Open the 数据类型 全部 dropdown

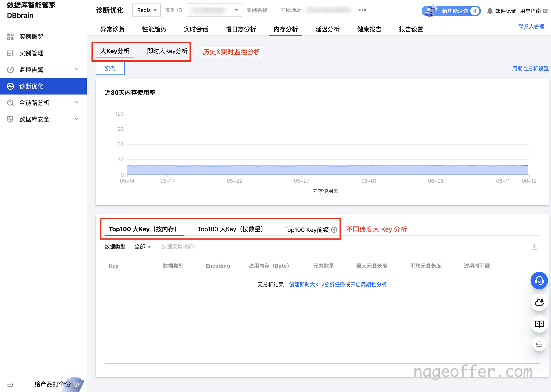click(x=142, y=247)
